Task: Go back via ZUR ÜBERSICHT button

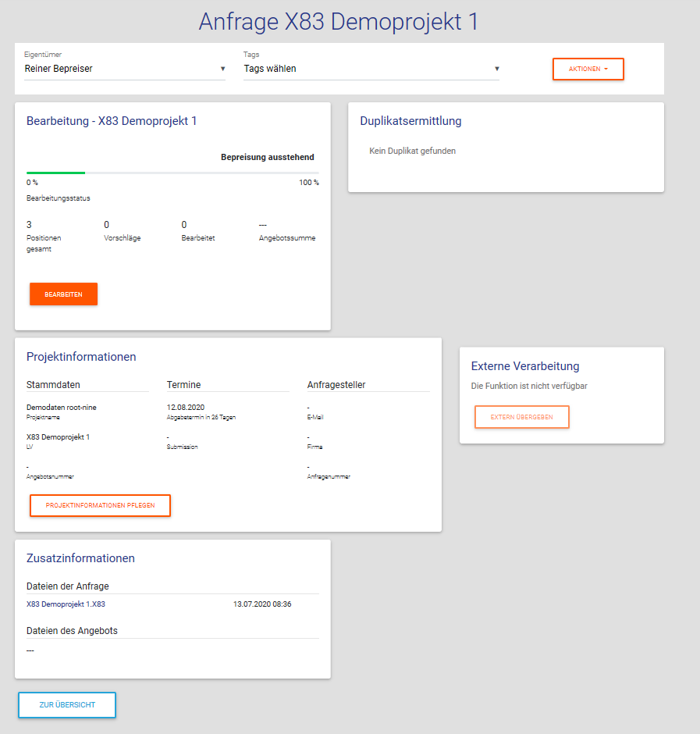Action: tap(67, 704)
